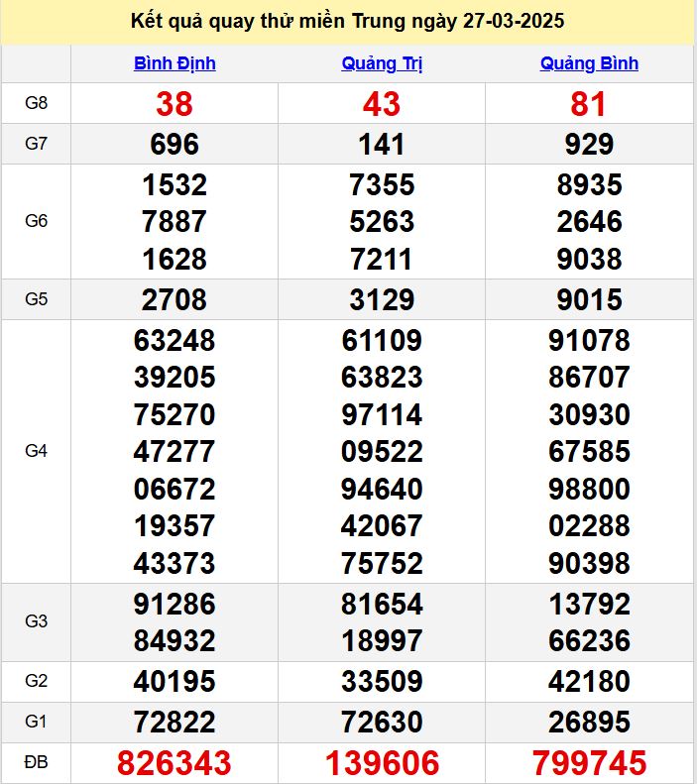Select the G8 row label

point(36,103)
